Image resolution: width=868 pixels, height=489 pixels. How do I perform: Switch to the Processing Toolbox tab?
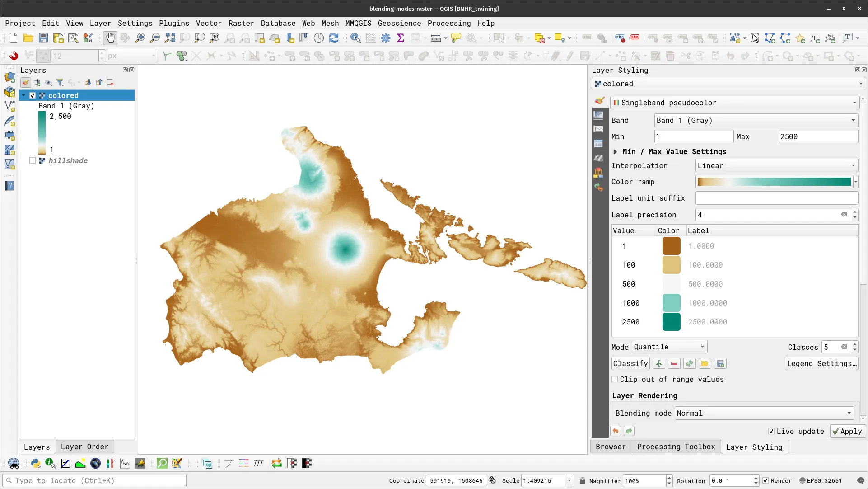pos(676,447)
